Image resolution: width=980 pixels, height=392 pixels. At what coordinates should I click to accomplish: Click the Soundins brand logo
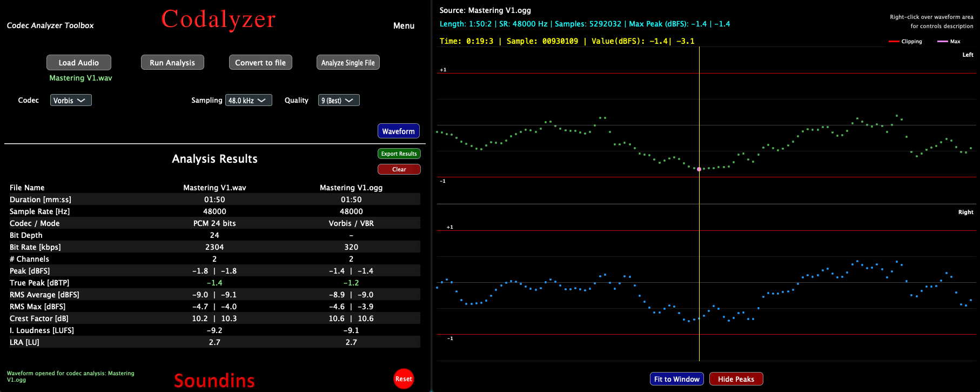(214, 380)
